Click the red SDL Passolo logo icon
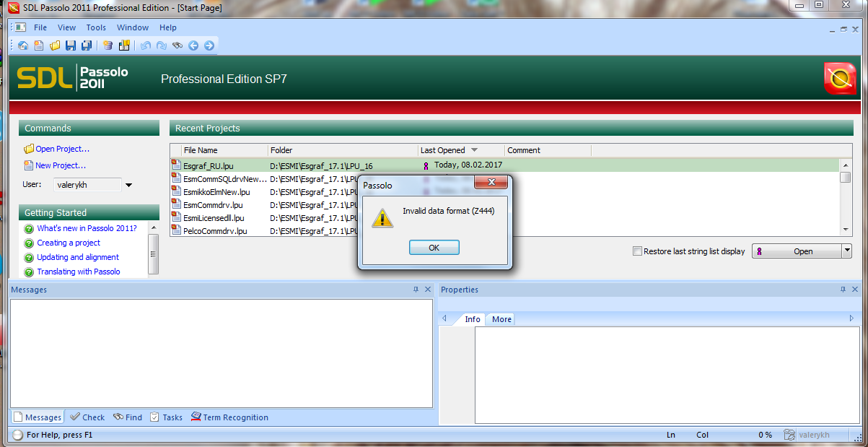Image resolution: width=868 pixels, height=447 pixels. point(840,79)
